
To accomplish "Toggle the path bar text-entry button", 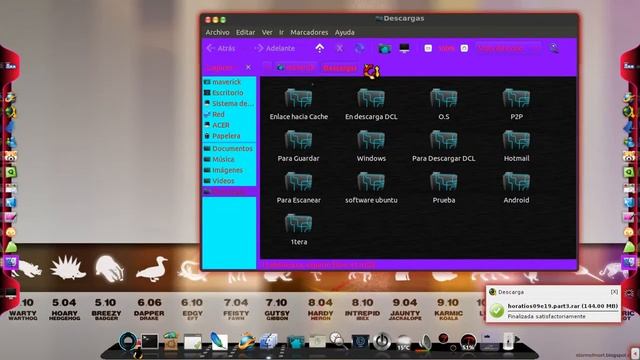I will (267, 68).
